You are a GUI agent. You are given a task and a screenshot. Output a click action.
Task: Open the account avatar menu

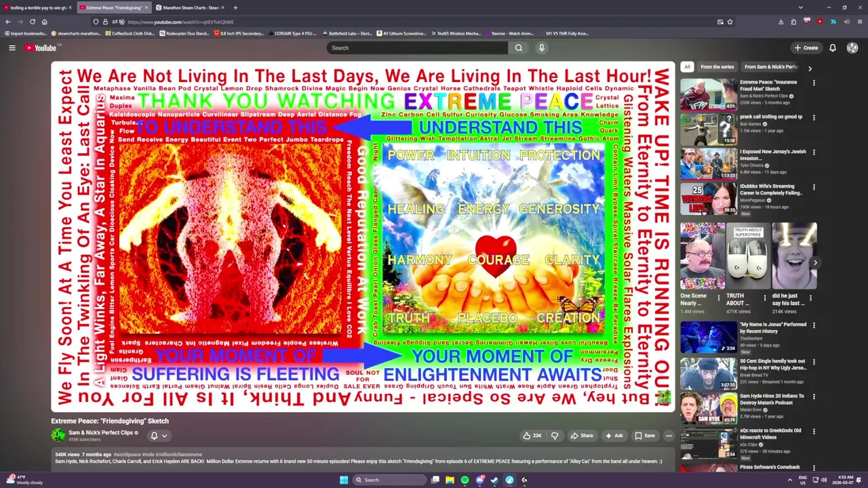click(x=852, y=47)
